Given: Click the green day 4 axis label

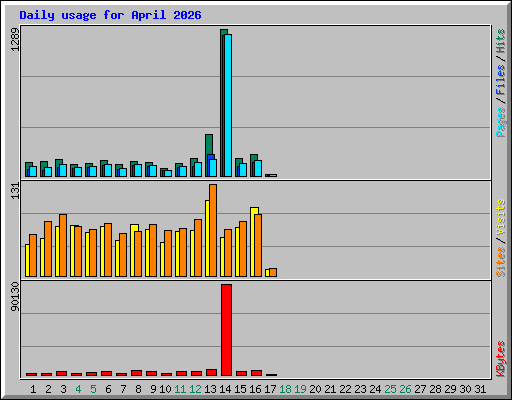Looking at the screenshot, I should click(78, 389).
